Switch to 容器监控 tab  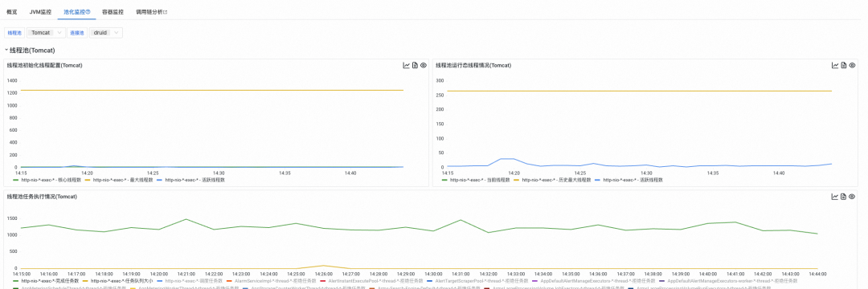pos(113,11)
